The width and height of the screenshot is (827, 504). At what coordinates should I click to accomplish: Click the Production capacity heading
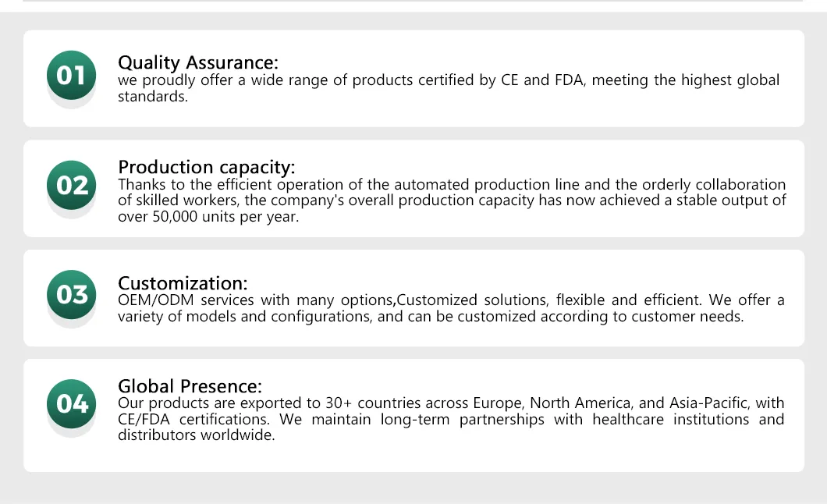coord(207,167)
